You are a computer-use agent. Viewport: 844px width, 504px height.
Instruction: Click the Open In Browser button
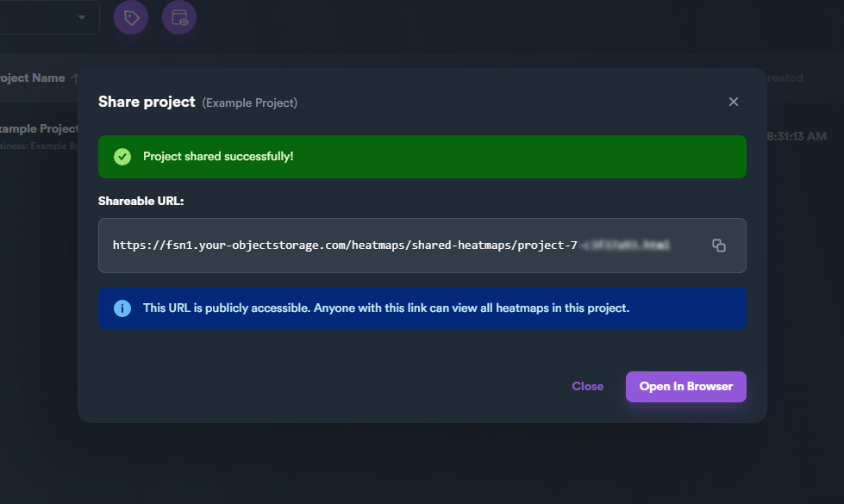point(685,386)
